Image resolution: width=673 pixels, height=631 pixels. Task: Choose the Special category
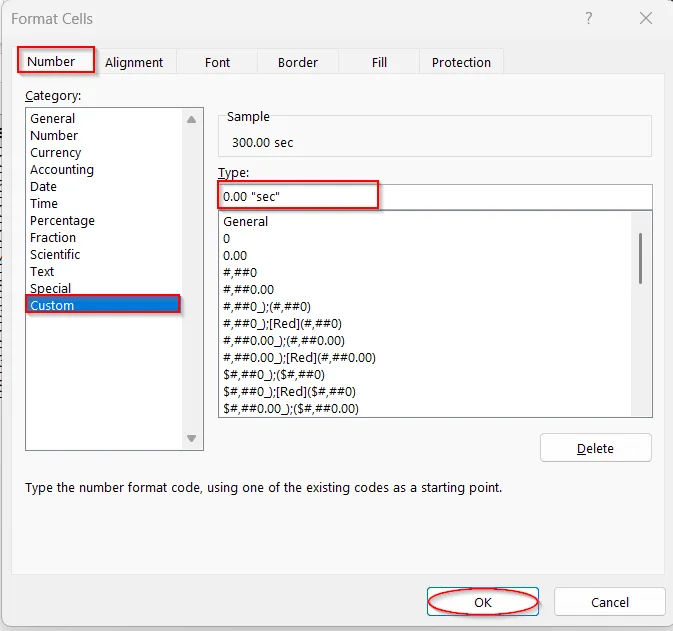(104, 288)
